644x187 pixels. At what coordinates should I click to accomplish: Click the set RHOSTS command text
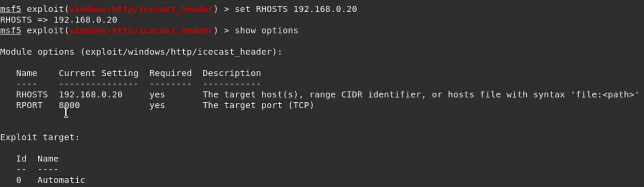[x=295, y=9]
